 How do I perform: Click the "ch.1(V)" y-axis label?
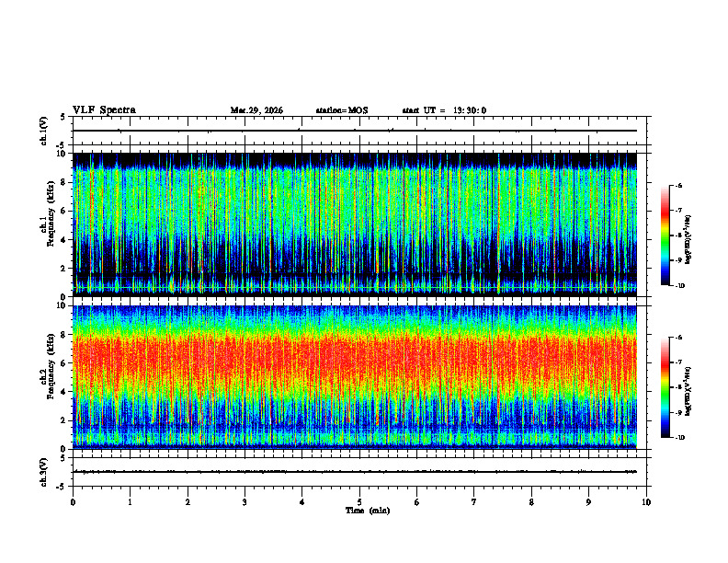click(x=44, y=131)
